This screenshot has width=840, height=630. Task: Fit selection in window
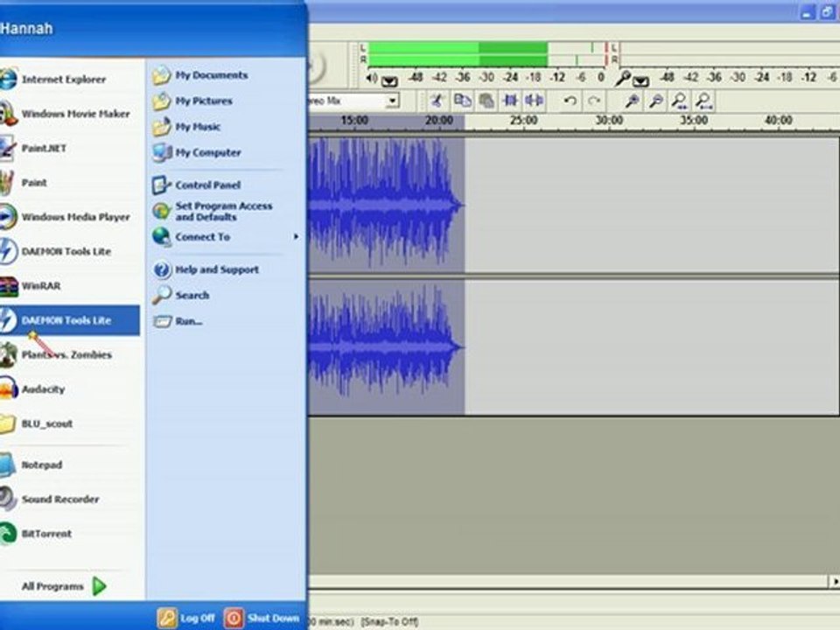coord(680,101)
